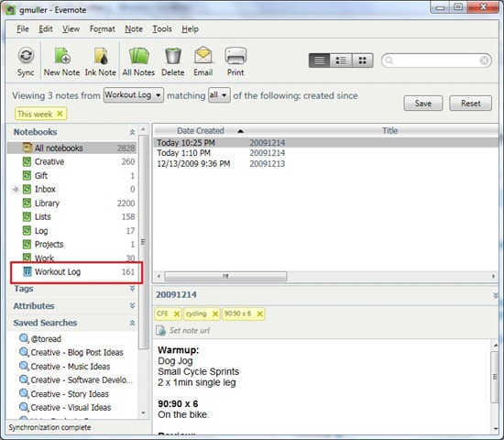The width and height of the screenshot is (504, 440).
Task: Click the sidebar scroll down arrow
Action: (143, 413)
